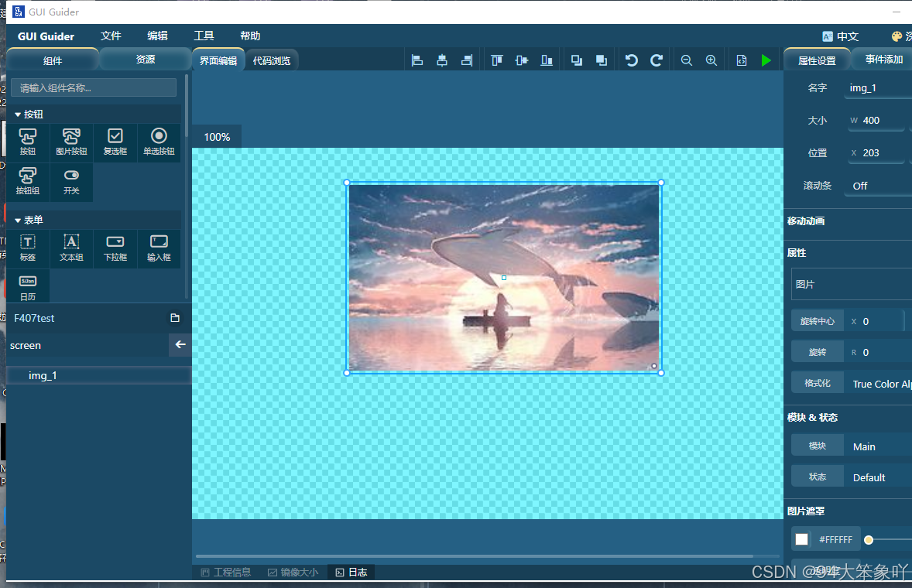Click the component name search field

(94, 87)
